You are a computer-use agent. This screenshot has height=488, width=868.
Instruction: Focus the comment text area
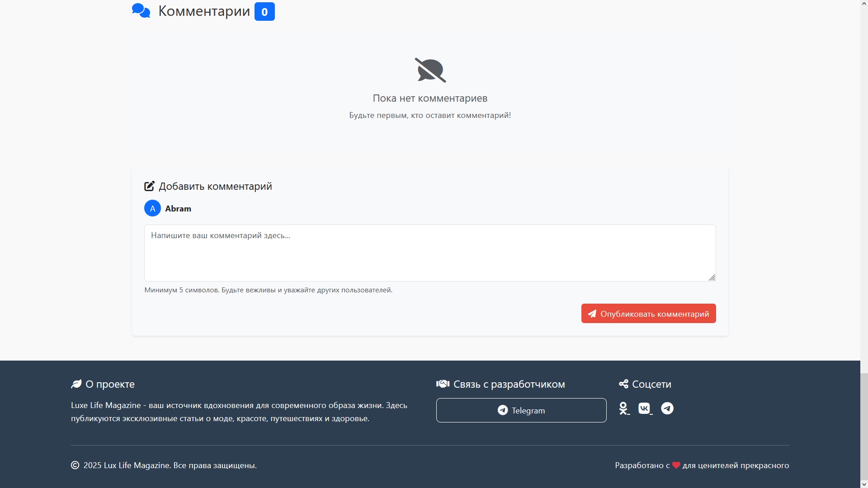click(x=429, y=253)
